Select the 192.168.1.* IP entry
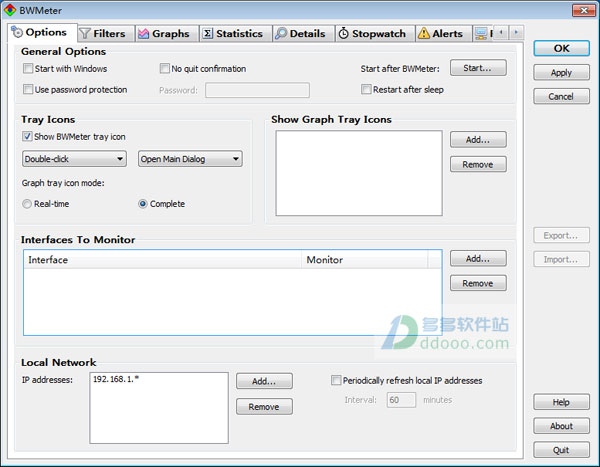600x467 pixels. pyautogui.click(x=116, y=379)
